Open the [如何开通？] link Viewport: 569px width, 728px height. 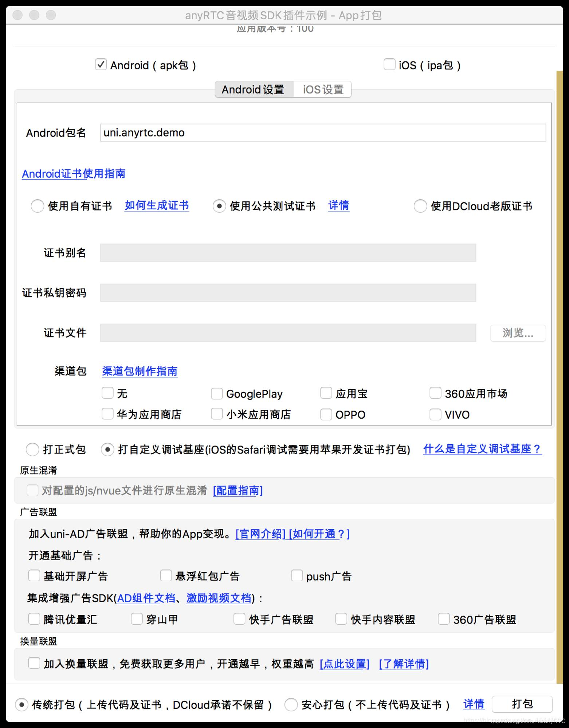coord(319,534)
